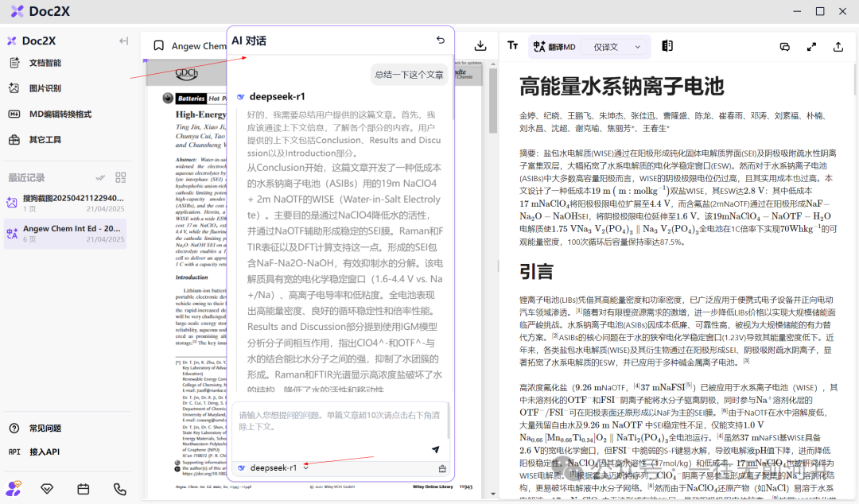The image size is (859, 504).
Task: Collapse the Doc2X sidebar with the arrow icon
Action: pyautogui.click(x=123, y=41)
